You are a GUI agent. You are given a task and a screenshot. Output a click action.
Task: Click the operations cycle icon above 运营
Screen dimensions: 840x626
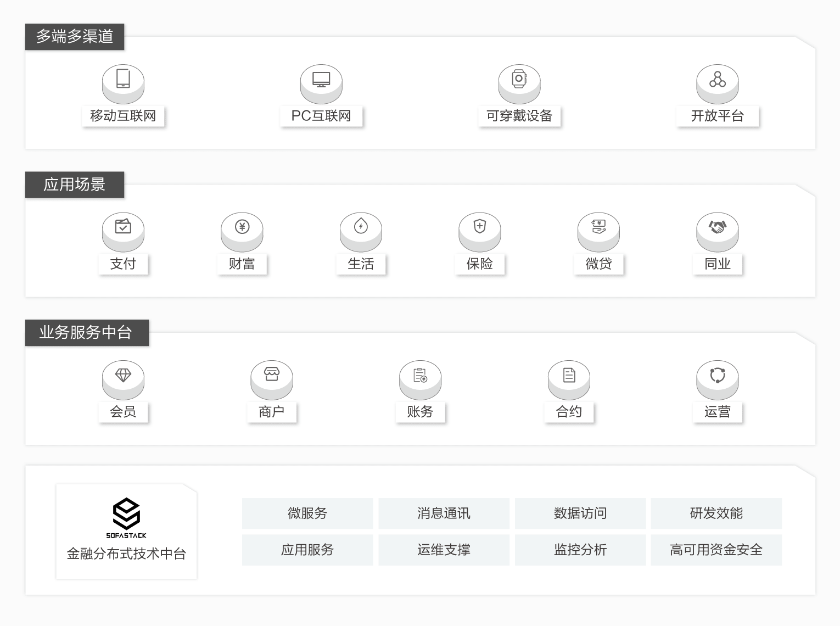[717, 375]
